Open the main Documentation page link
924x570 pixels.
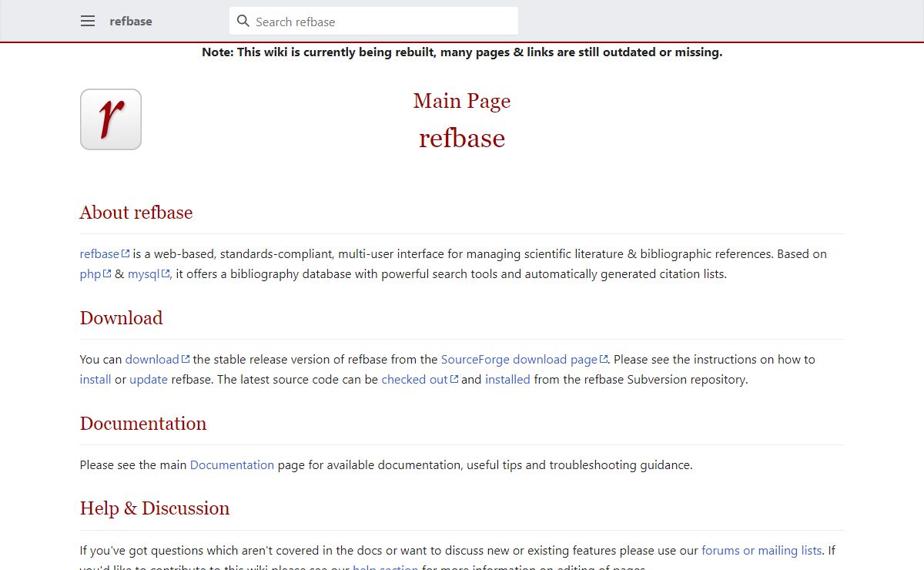(x=232, y=464)
